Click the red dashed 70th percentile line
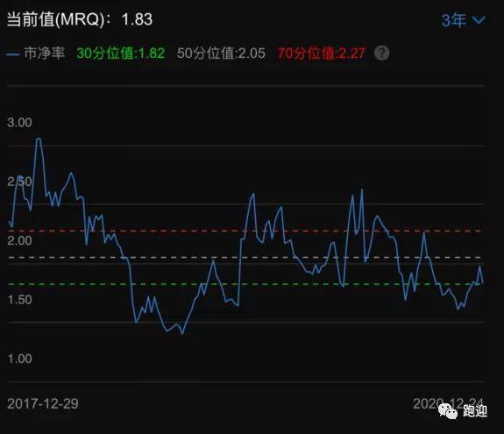 click(245, 231)
